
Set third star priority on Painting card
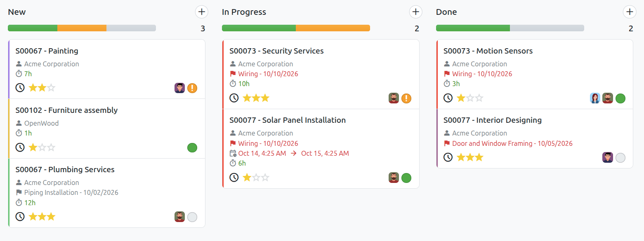coord(51,88)
